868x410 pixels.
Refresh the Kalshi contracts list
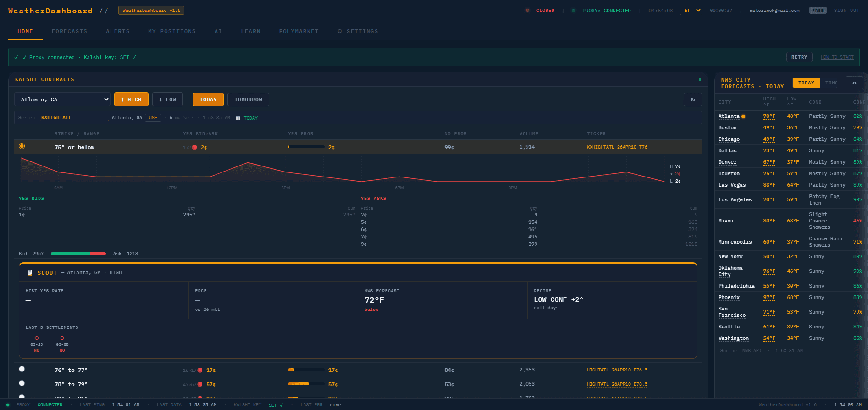(692, 100)
